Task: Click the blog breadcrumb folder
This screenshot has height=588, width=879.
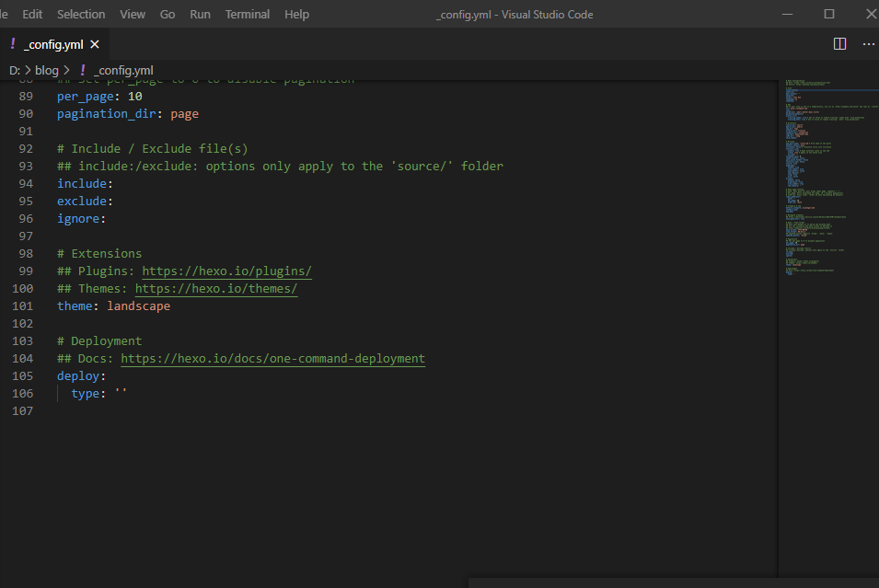Action: coord(47,71)
